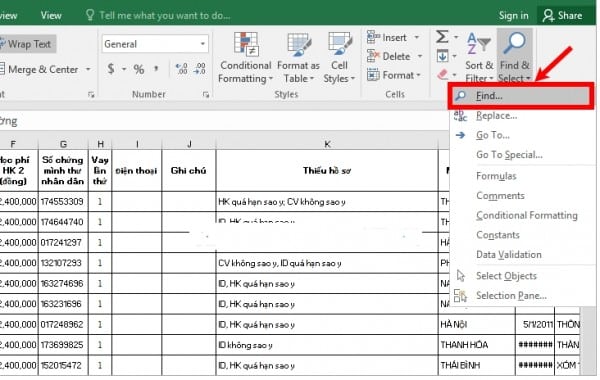Click the THÁI BÌNH cell
The image size is (600, 380).
coord(477,365)
